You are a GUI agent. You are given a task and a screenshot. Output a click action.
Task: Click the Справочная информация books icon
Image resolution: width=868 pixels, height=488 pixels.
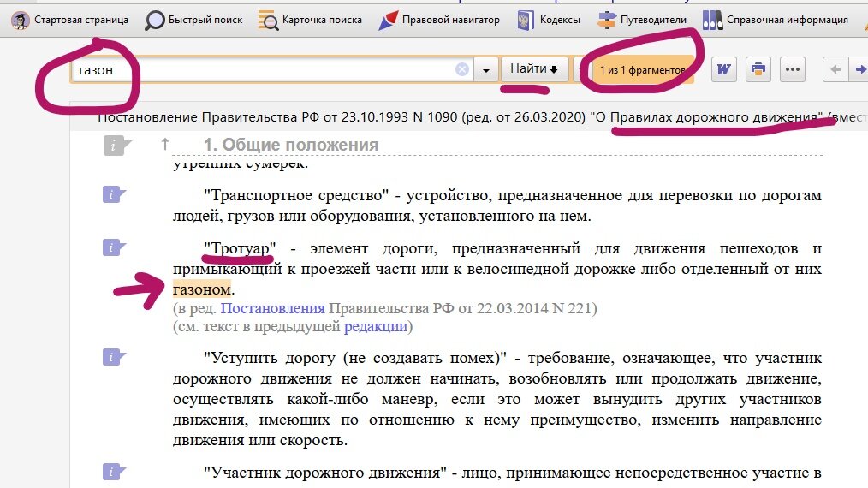coord(712,21)
